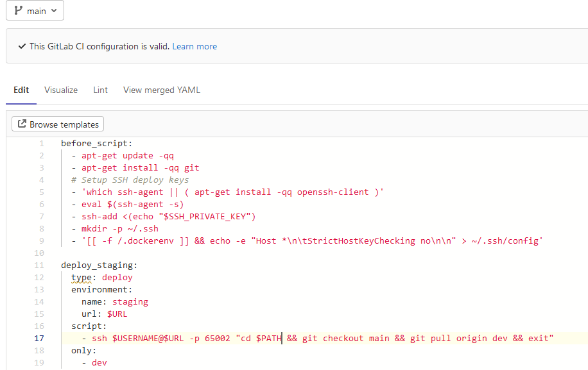The height and width of the screenshot is (370, 588).
Task: Click the staging environment name value
Action: tap(130, 301)
